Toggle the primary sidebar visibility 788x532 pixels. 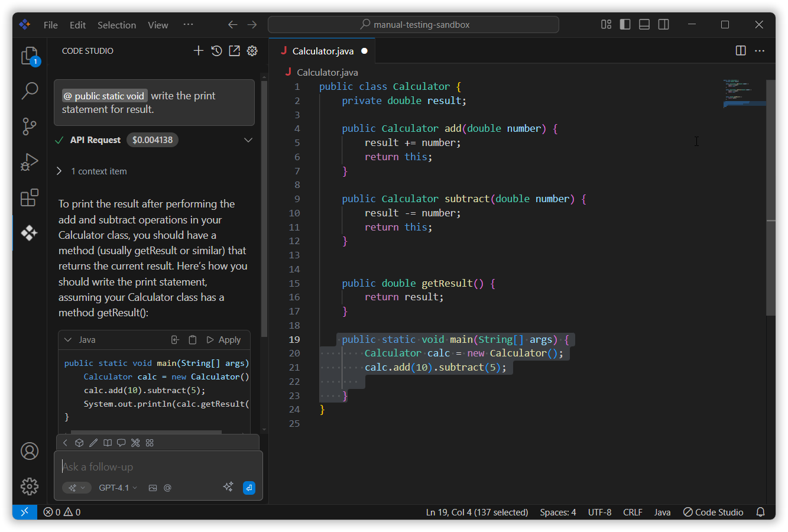(625, 24)
